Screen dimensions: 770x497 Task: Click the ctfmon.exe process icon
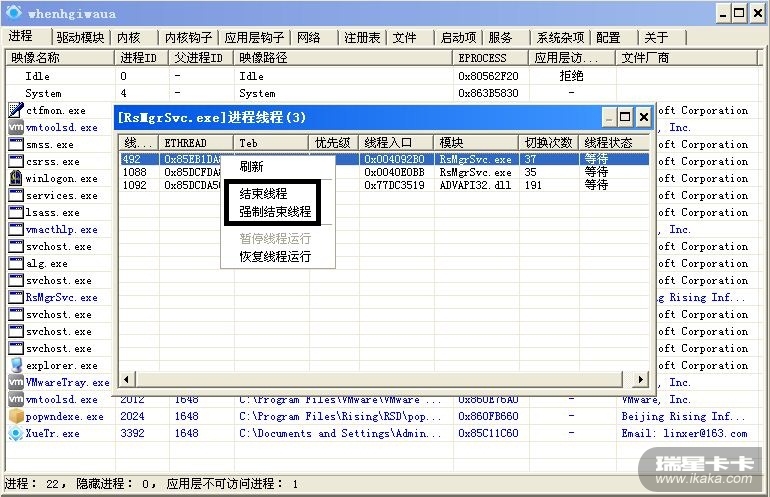coord(16,110)
